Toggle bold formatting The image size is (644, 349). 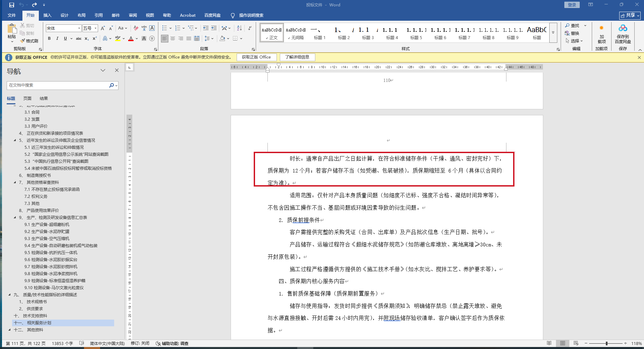(49, 38)
